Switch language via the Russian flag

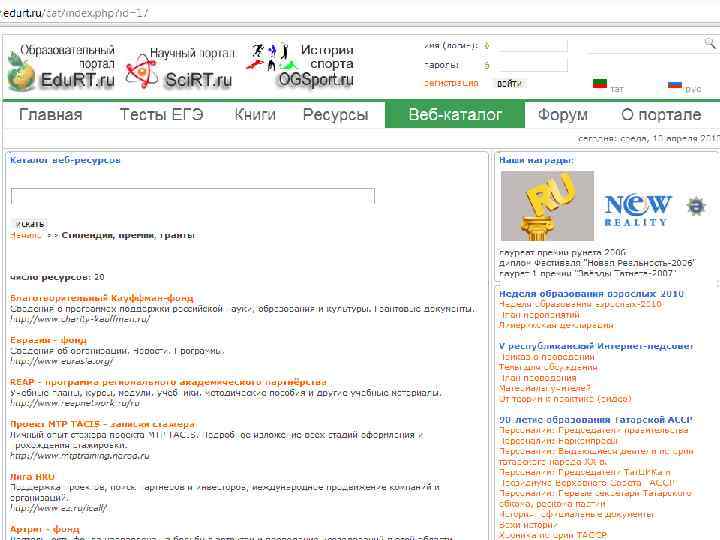tap(675, 84)
